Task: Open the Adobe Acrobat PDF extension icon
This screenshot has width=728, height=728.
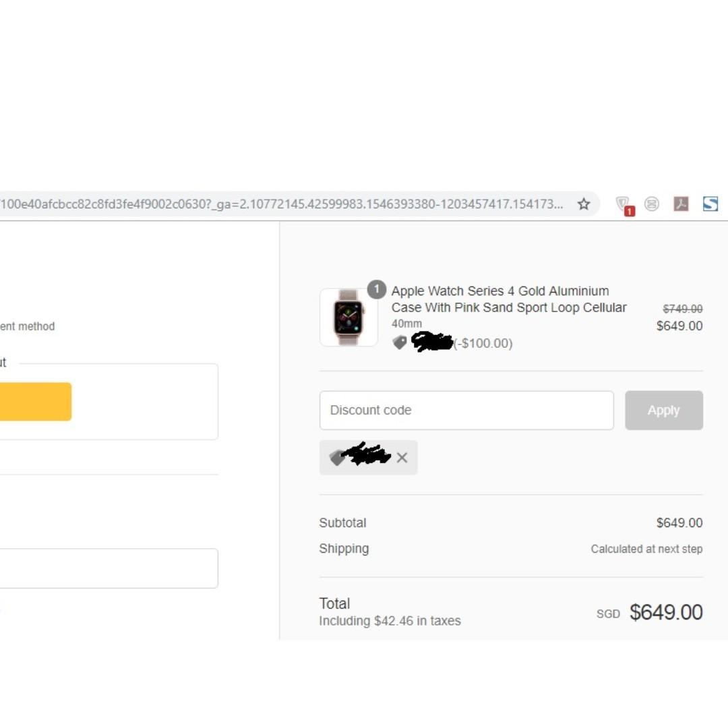Action: click(681, 204)
